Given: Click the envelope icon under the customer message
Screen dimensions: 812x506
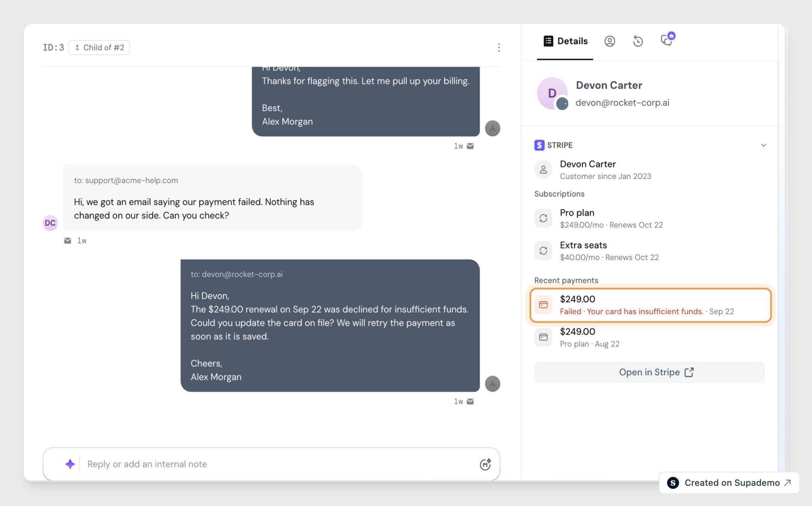Looking at the screenshot, I should [x=68, y=241].
